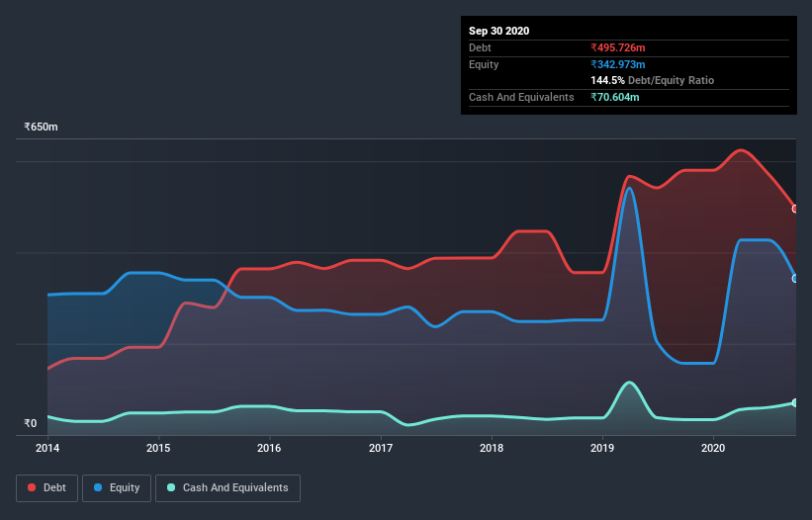812x520 pixels.
Task: Click the 144.5% Debt/Equity Ratio text
Action: pos(653,81)
